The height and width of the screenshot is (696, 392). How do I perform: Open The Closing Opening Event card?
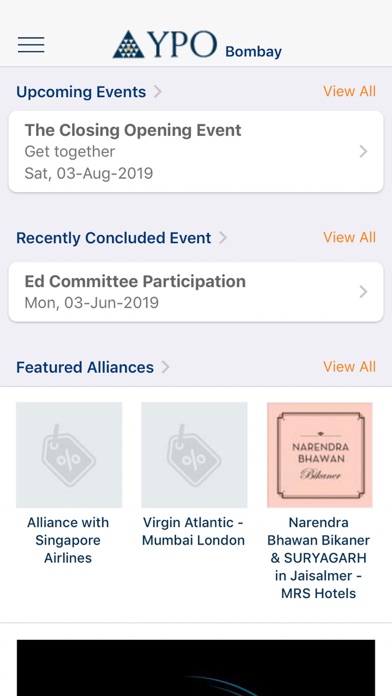pyautogui.click(x=196, y=151)
